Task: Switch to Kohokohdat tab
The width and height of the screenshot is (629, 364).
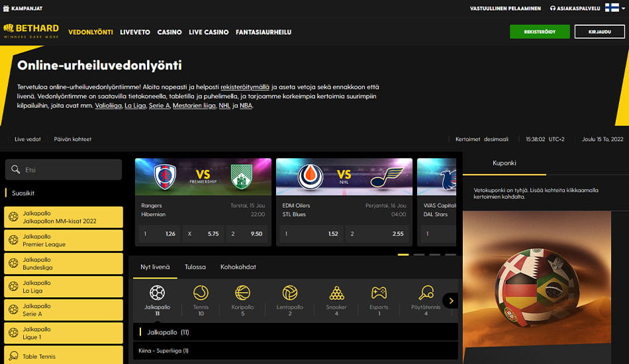Action: [238, 267]
